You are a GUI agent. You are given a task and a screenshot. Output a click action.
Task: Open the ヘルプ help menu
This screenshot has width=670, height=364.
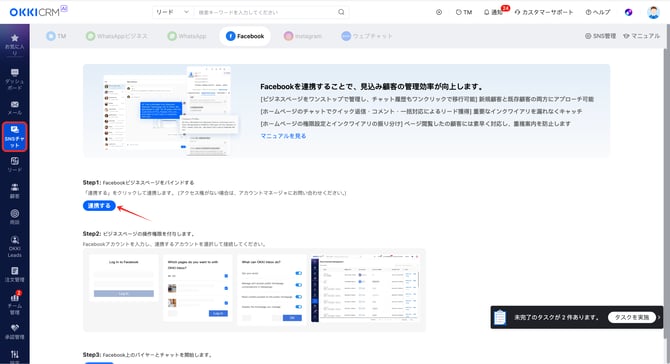pos(598,12)
